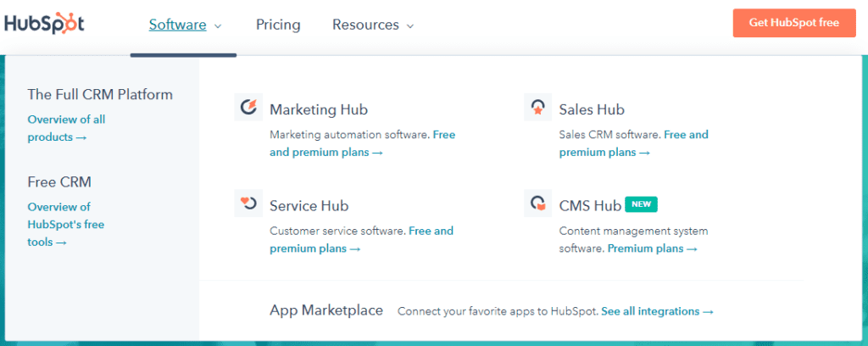Image resolution: width=868 pixels, height=346 pixels.
Task: Open Overview of all products link
Action: click(x=66, y=128)
